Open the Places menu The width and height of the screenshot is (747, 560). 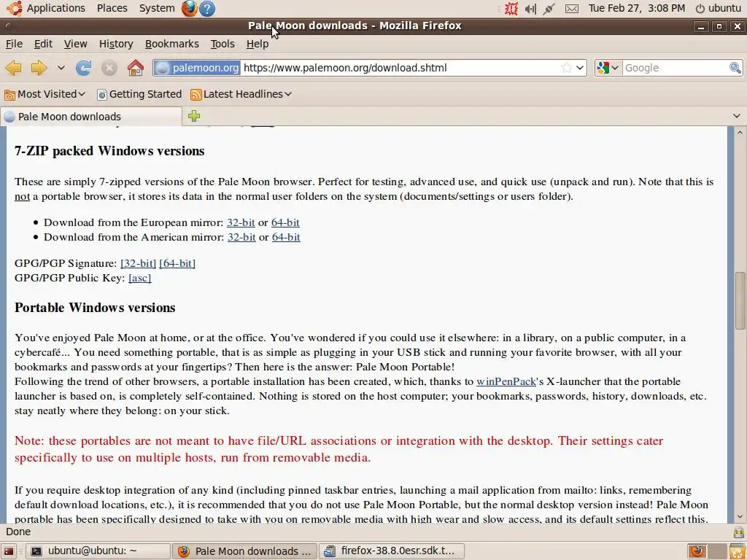click(112, 8)
